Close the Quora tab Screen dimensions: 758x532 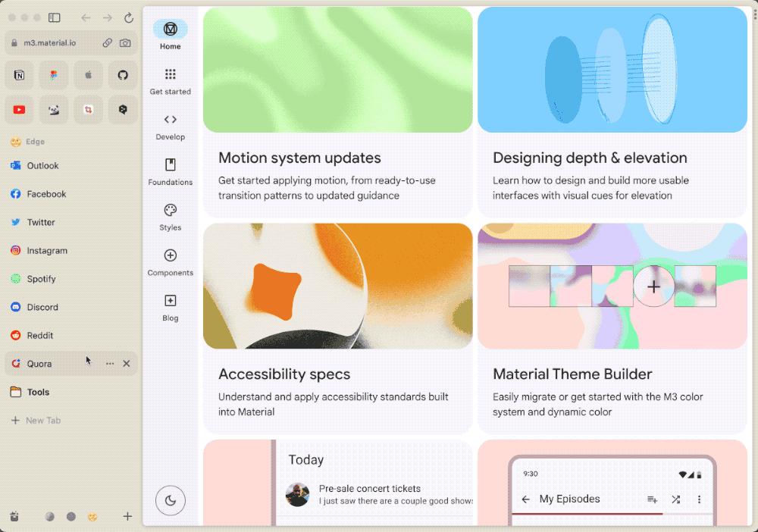pos(126,363)
